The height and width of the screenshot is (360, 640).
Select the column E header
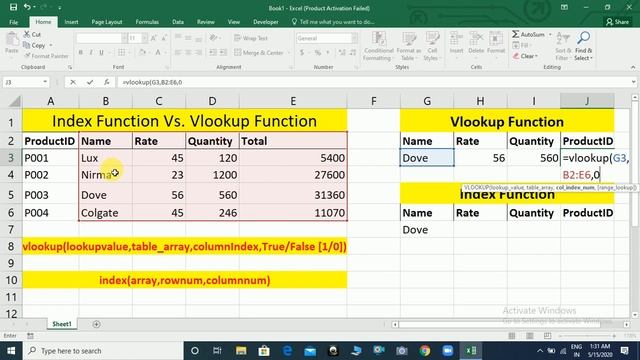click(x=293, y=101)
